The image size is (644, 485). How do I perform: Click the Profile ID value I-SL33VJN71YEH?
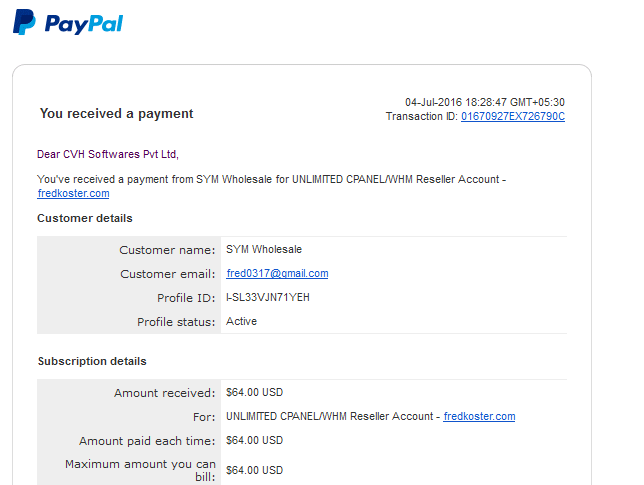[268, 297]
